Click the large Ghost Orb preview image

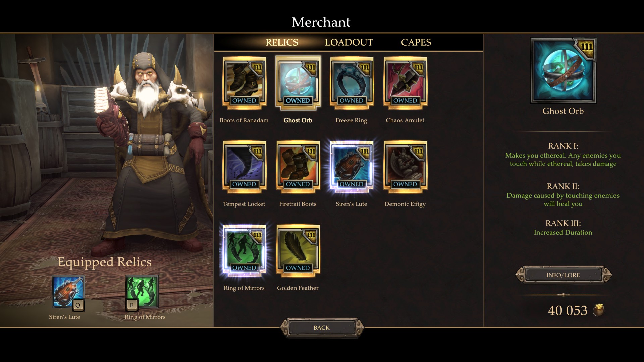coord(563,70)
